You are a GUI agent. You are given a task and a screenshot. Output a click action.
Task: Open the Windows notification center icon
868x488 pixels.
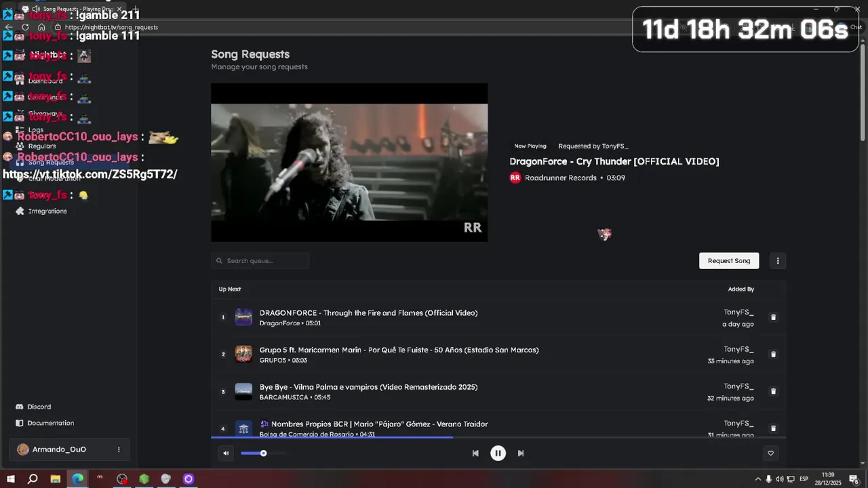point(854,479)
